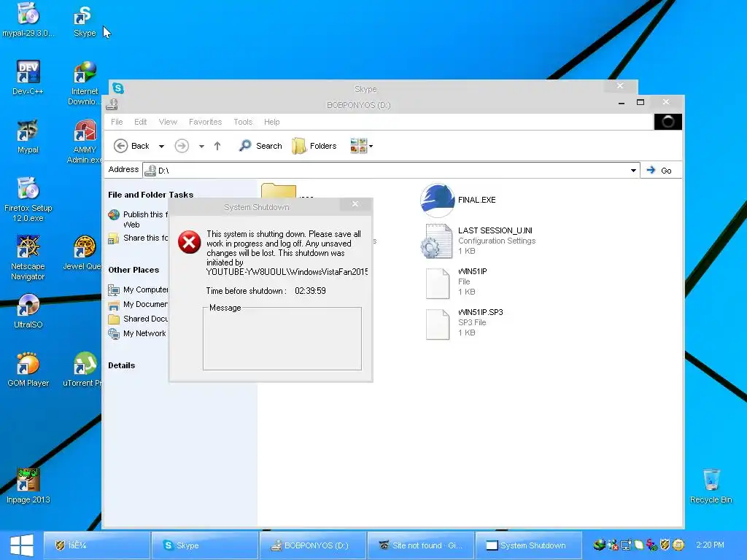Minimize the BOBPONYOS (D:) window
747x560 pixels.
point(622,103)
